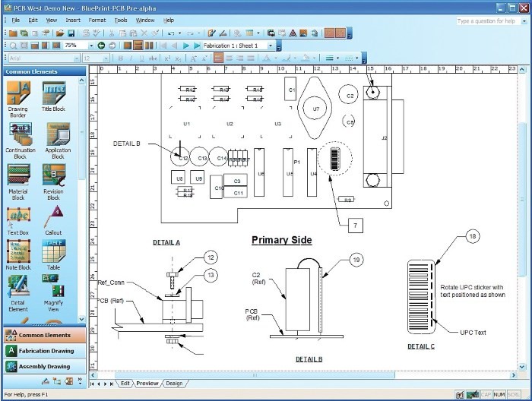Open the Fabrication Drawing panel
The image size is (532, 401).
click(46, 351)
